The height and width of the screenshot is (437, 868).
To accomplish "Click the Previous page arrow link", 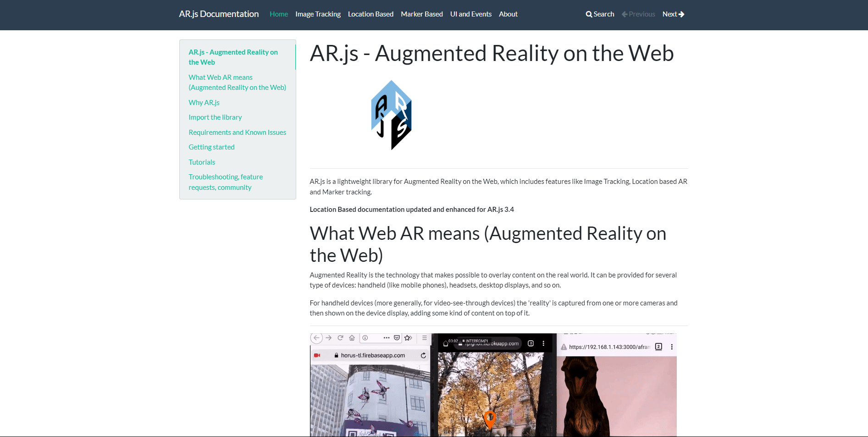I will tap(638, 14).
